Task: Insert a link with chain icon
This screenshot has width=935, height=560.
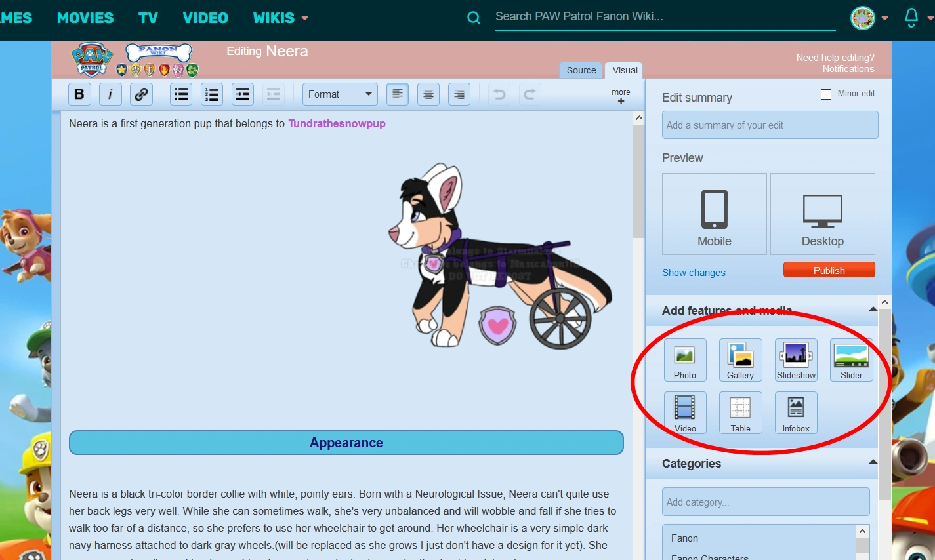Action: pos(141,94)
